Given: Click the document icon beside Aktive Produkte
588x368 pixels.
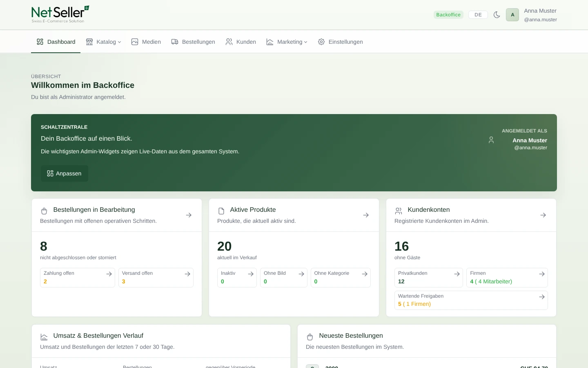Looking at the screenshot, I should (x=221, y=211).
